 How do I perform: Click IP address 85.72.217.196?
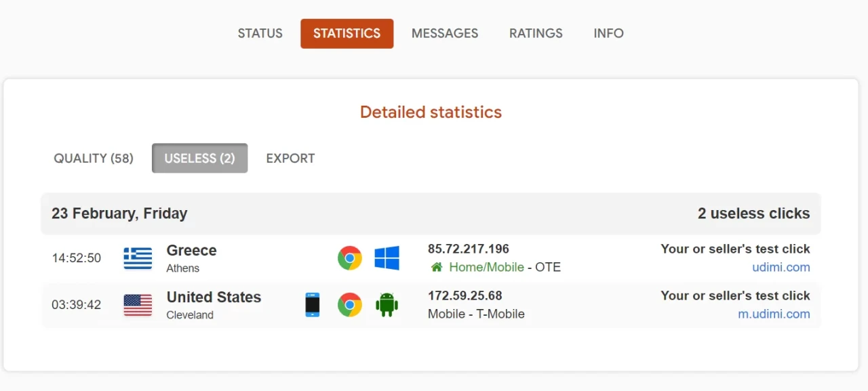coord(468,249)
